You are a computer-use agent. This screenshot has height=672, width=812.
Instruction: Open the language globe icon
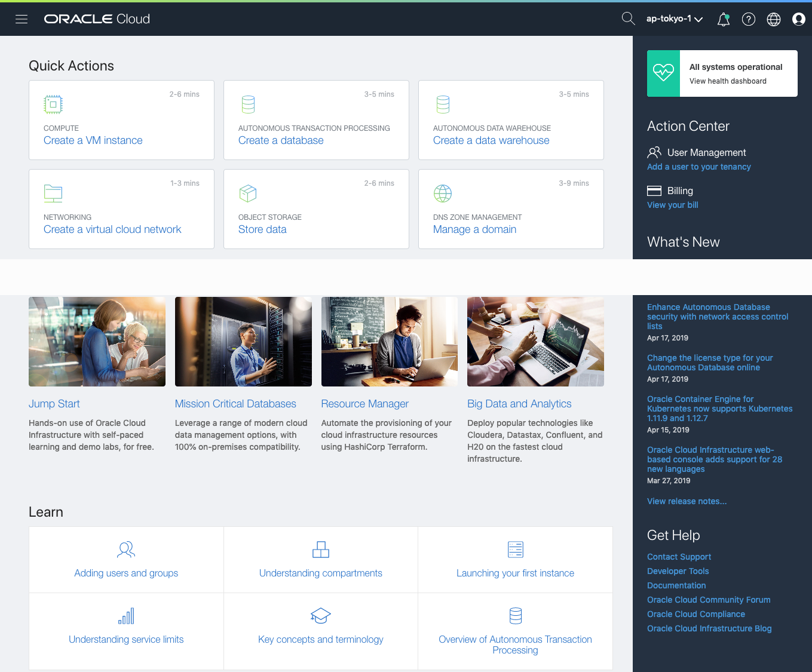tap(774, 19)
